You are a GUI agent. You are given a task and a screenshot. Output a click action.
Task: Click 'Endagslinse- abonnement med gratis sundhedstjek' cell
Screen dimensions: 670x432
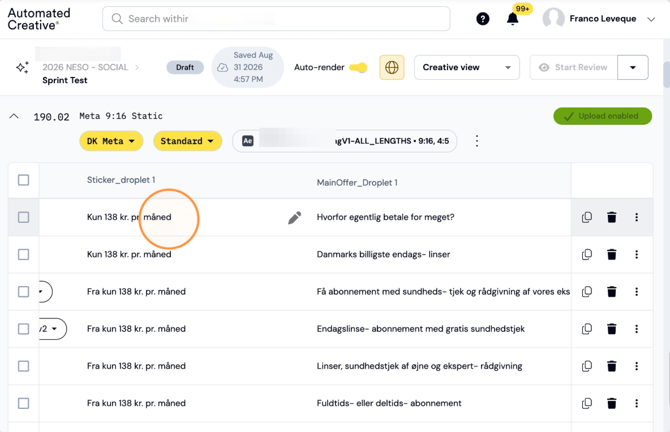pos(420,329)
